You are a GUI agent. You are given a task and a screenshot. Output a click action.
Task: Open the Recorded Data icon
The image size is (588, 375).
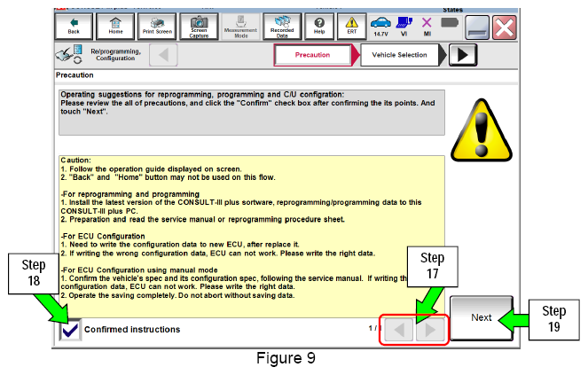pyautogui.click(x=282, y=27)
